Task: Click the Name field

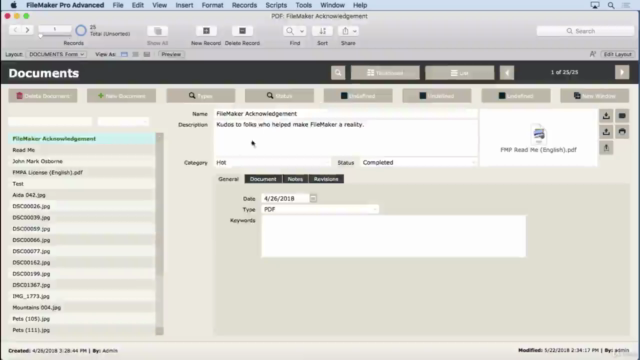Action: (346, 114)
